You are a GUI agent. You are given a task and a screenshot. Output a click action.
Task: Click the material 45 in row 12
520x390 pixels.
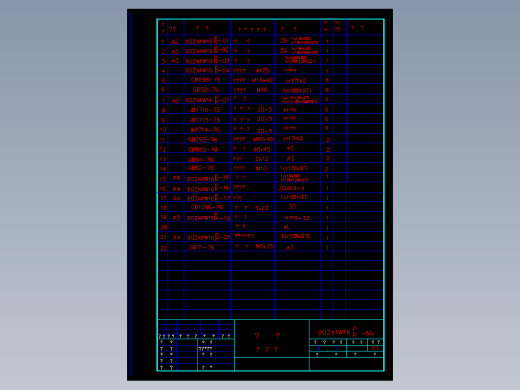tap(290, 148)
